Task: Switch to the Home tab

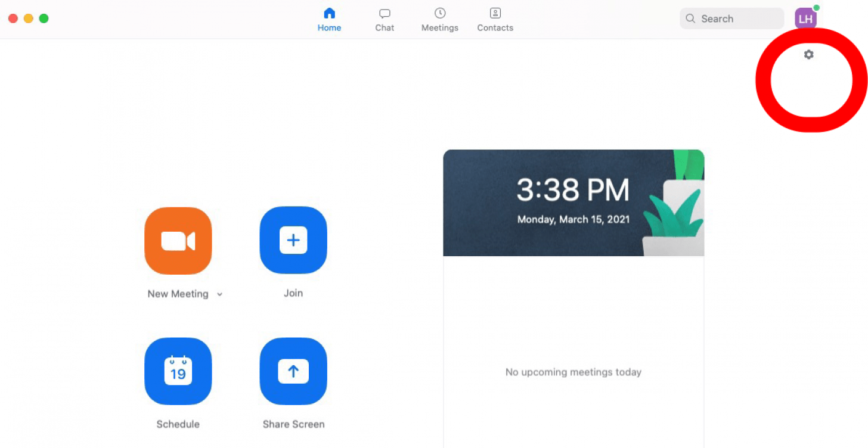Action: tap(329, 19)
